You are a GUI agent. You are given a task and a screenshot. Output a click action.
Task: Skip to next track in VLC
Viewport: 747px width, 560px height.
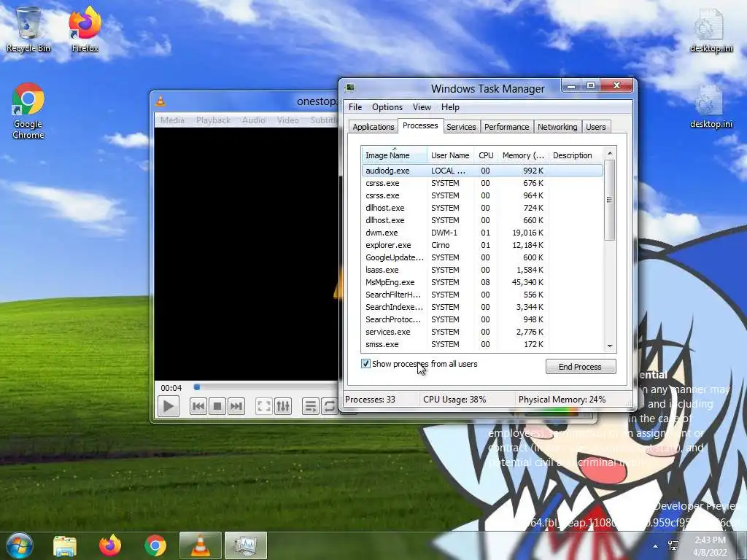236,406
